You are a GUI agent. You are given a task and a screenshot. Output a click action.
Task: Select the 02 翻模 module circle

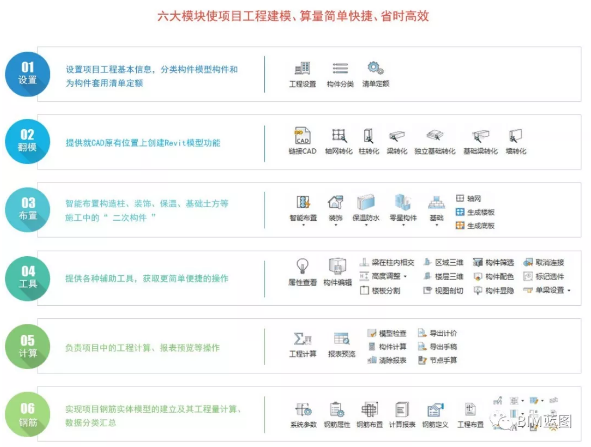tap(28, 141)
